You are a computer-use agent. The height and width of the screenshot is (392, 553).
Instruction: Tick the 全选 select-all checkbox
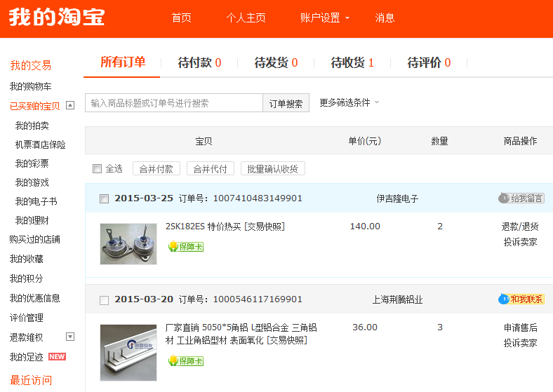[97, 168]
